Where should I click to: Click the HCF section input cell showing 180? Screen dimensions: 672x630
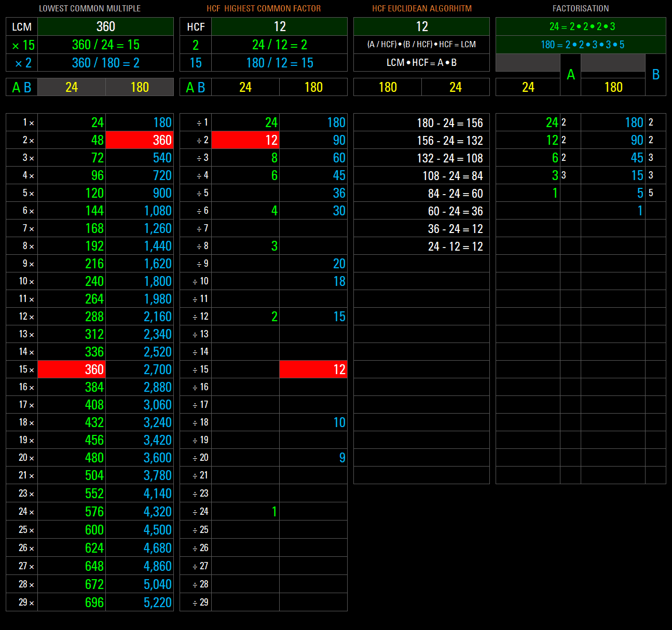(313, 87)
